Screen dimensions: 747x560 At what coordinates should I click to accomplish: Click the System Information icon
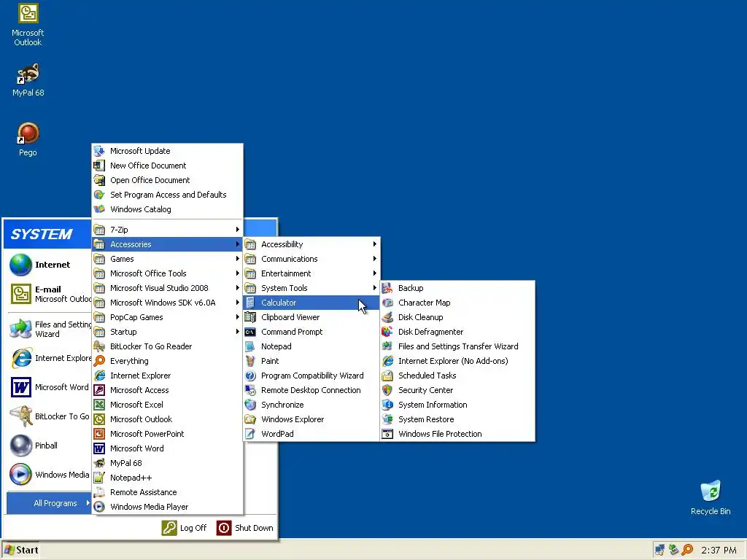point(387,405)
